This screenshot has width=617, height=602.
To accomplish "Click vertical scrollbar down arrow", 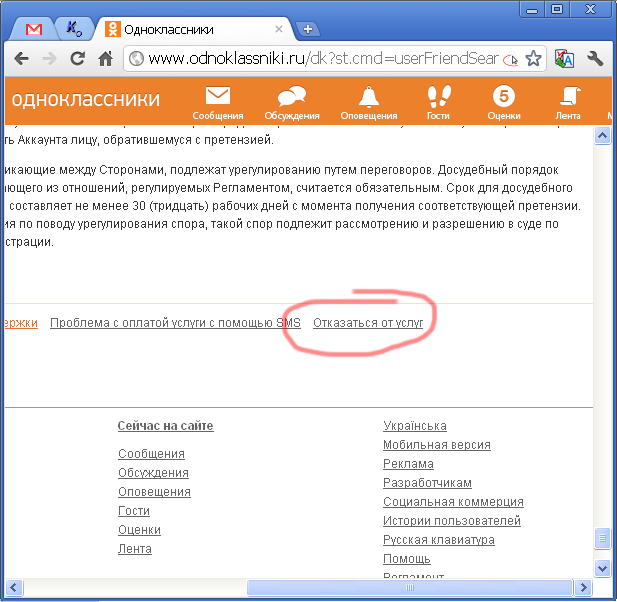I will click(602, 568).
